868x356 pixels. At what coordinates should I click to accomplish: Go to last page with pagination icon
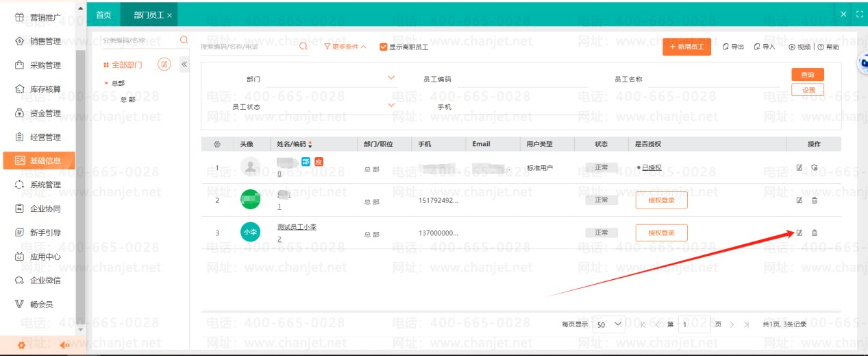point(747,324)
